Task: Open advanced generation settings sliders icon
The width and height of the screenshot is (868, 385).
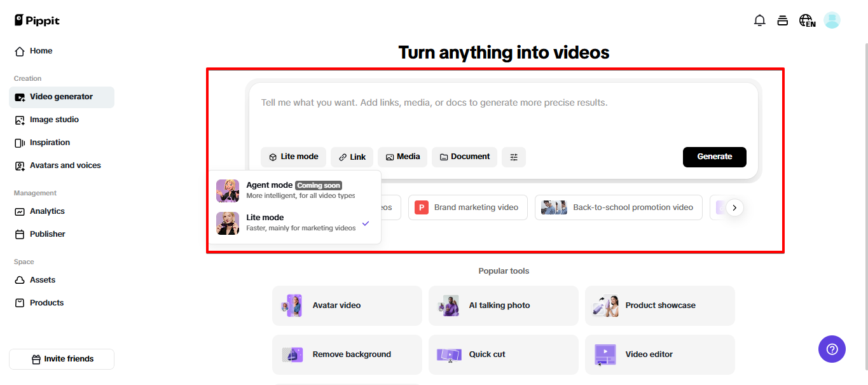Action: pyautogui.click(x=514, y=157)
